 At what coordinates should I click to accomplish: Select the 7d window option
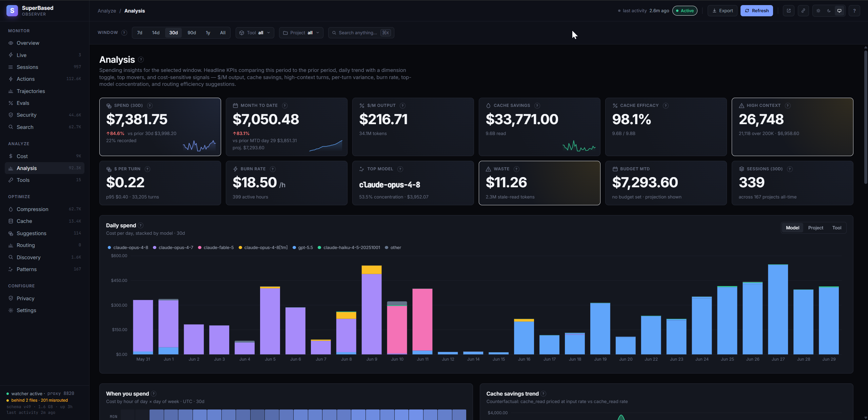click(140, 33)
